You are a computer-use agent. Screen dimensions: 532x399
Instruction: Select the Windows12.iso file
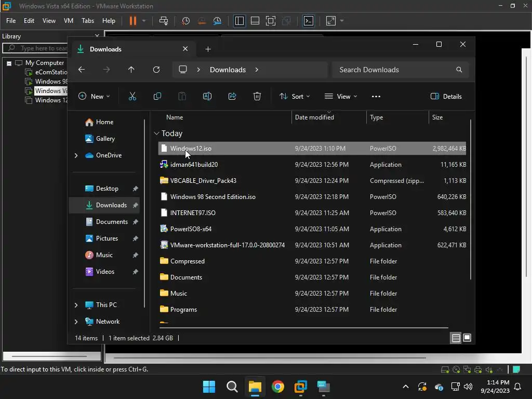[312, 149]
